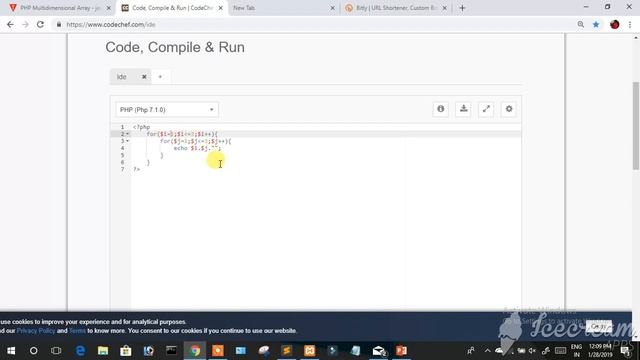Open PowerPoint from taskbar

coord(401,351)
